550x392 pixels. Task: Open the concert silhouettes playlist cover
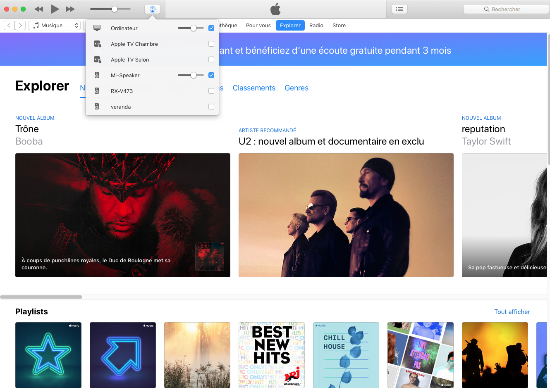pyautogui.click(x=495, y=355)
